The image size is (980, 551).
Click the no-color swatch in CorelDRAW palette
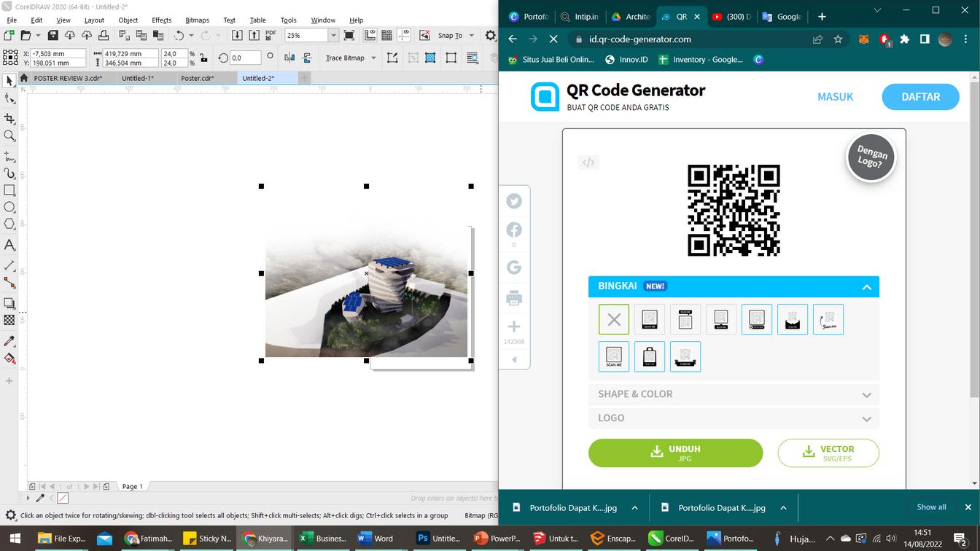click(x=63, y=499)
